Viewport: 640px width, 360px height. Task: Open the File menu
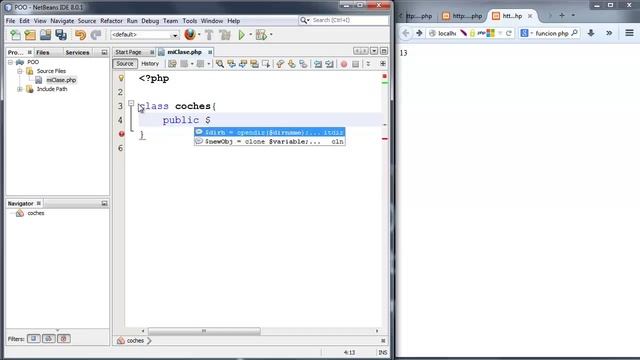11,21
